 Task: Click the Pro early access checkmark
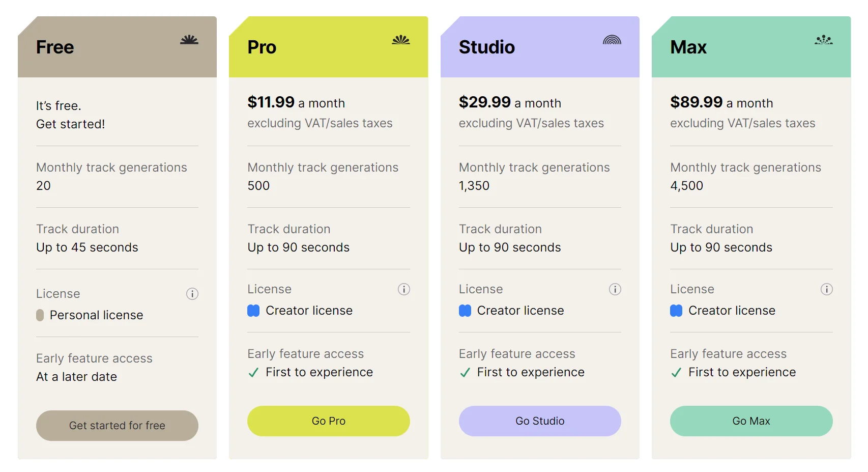click(x=253, y=373)
